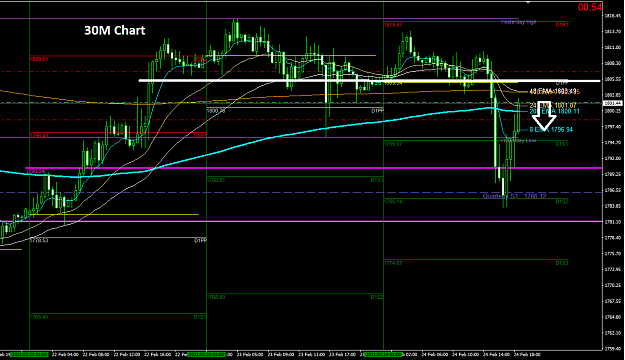The image size is (625, 360).
Task: Select the Yesterday Low line label
Action: coord(519,141)
